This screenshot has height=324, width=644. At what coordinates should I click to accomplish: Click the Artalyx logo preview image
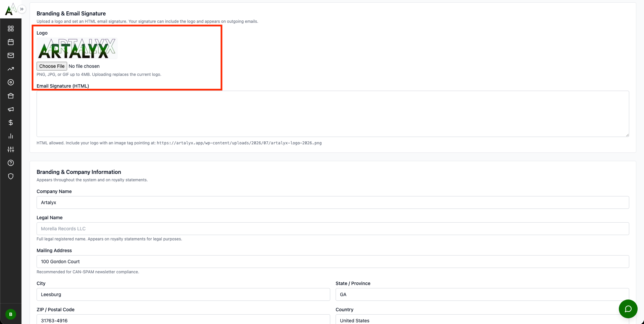pos(77,48)
